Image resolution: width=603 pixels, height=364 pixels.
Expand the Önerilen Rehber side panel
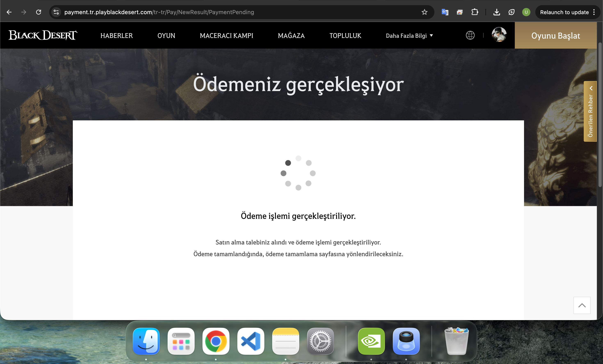[x=590, y=111]
